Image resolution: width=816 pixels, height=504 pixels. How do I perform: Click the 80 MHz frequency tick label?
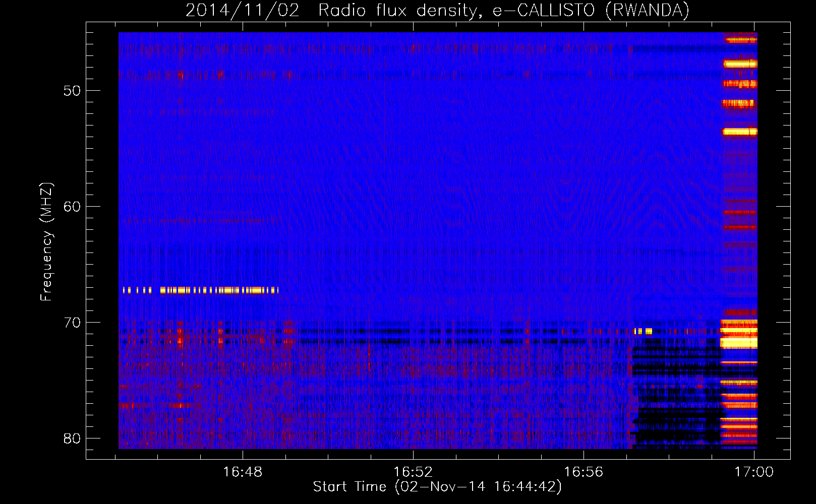pyautogui.click(x=72, y=438)
